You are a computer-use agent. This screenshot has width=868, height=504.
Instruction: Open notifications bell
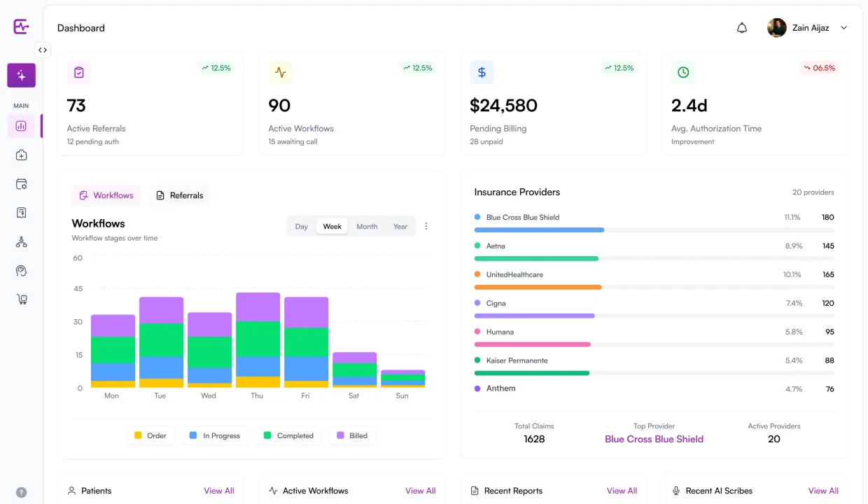click(x=742, y=28)
